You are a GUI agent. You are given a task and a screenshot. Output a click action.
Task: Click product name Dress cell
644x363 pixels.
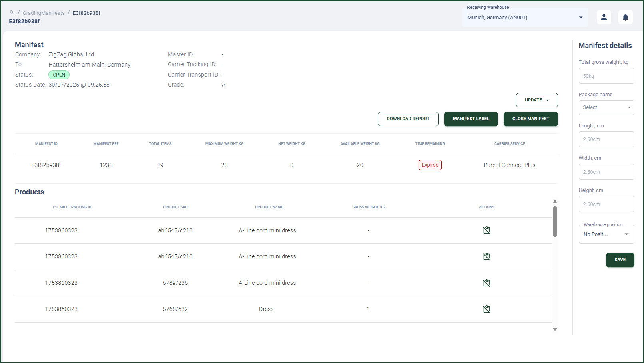(266, 309)
